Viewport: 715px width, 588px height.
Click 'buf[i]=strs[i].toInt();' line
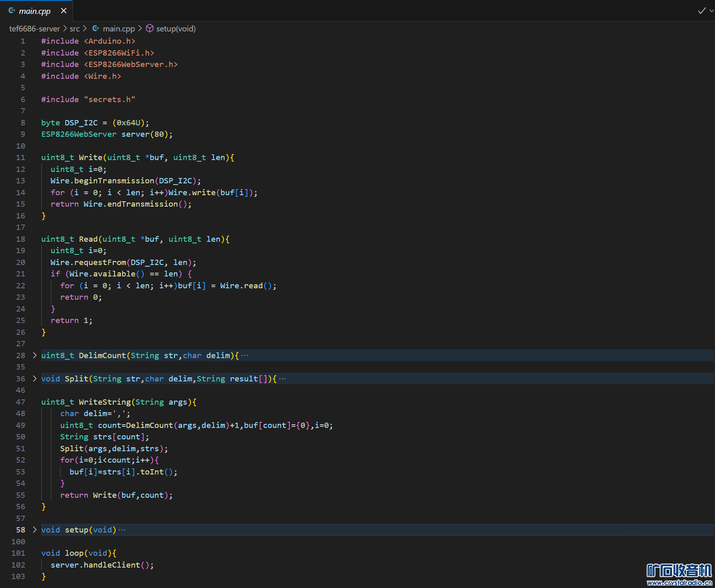[x=123, y=472]
